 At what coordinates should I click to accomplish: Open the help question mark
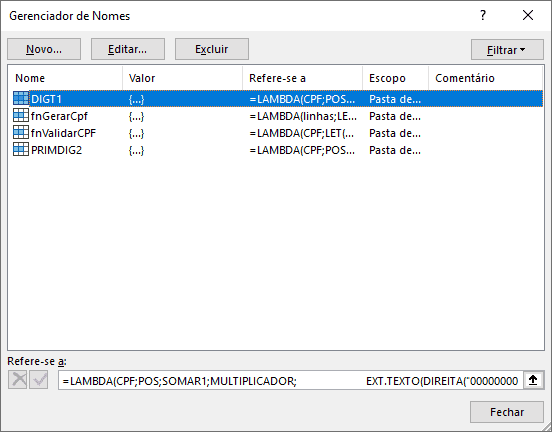(483, 15)
